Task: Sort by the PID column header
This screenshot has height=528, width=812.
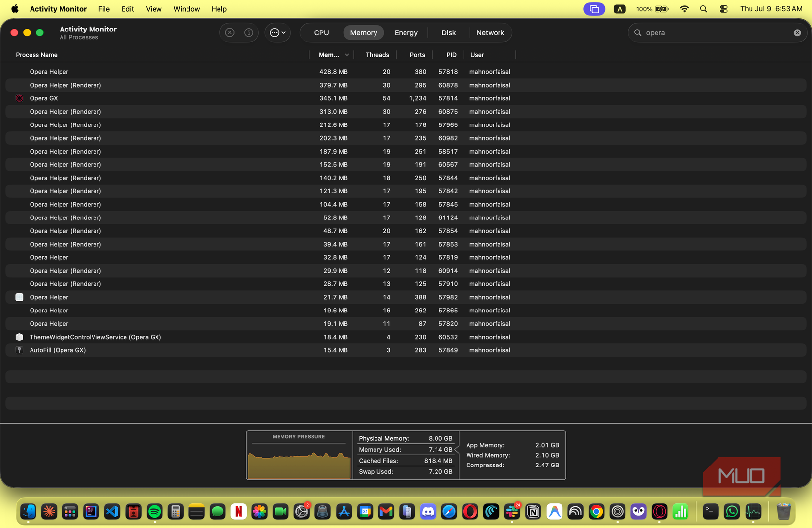Action: (451, 55)
